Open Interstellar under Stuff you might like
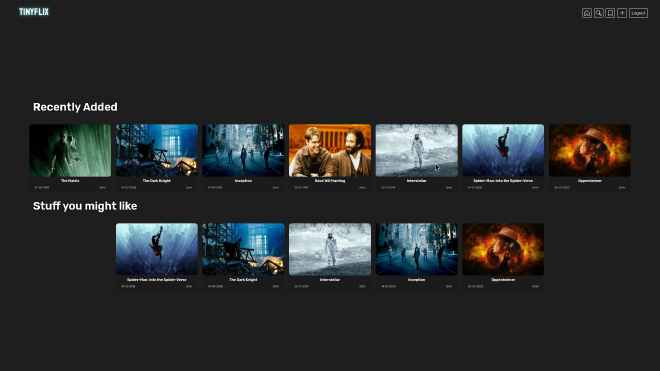Image resolution: width=660 pixels, height=371 pixels. tap(330, 249)
